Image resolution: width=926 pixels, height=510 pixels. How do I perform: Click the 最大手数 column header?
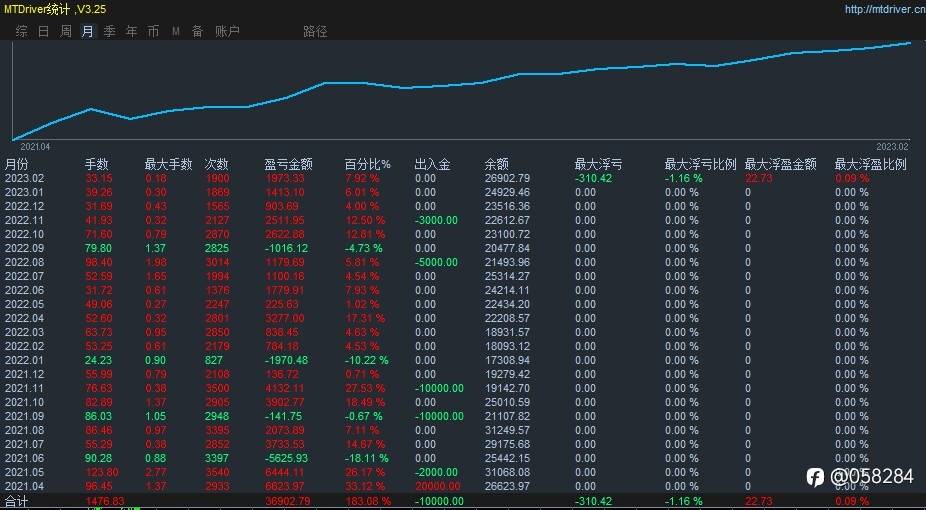169,164
